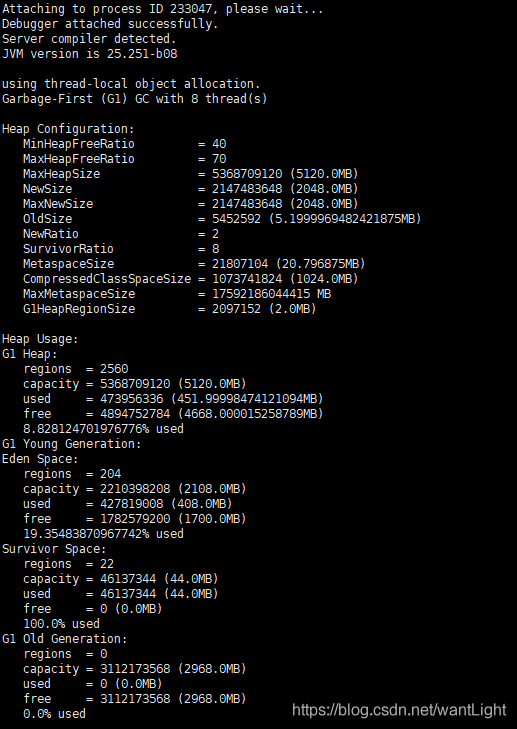Click the Heap Usage heading
Viewport: 517px width, 729px height.
(x=40, y=339)
